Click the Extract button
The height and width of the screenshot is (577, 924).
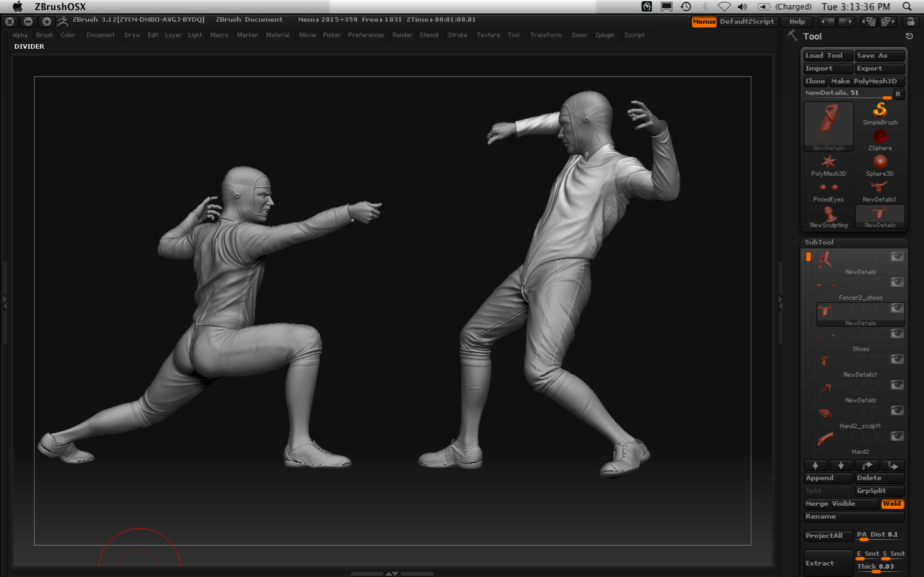pyautogui.click(x=828, y=563)
